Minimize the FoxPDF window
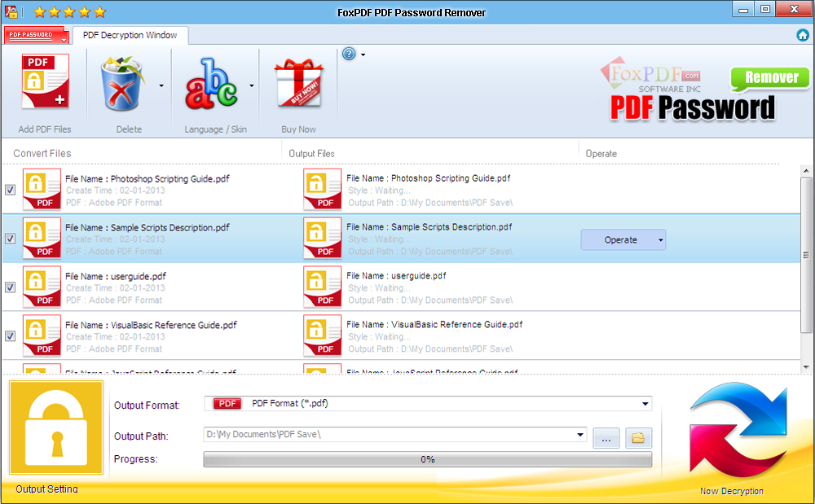The width and height of the screenshot is (815, 504). click(743, 9)
